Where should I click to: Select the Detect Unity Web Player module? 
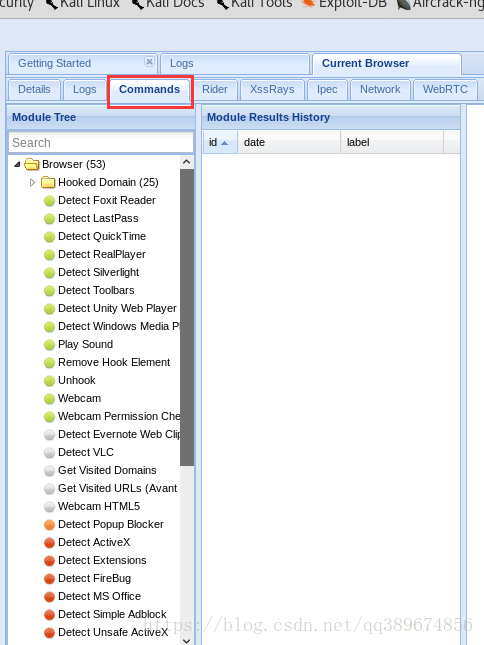coord(117,309)
